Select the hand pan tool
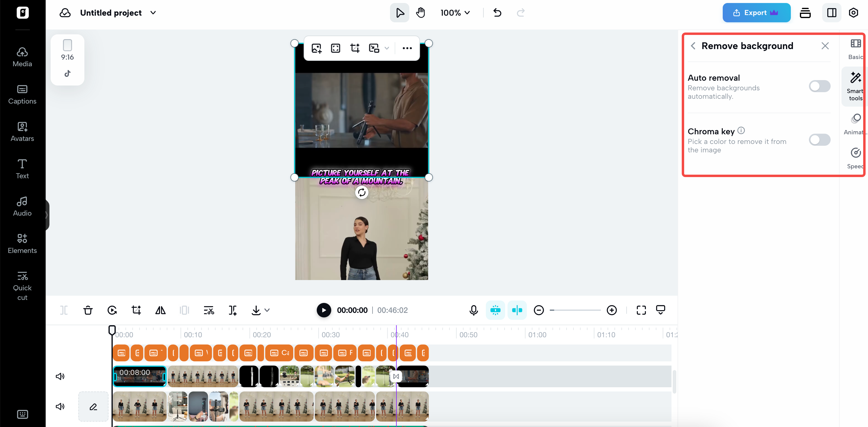Viewport: 868px width, 427px height. click(420, 13)
